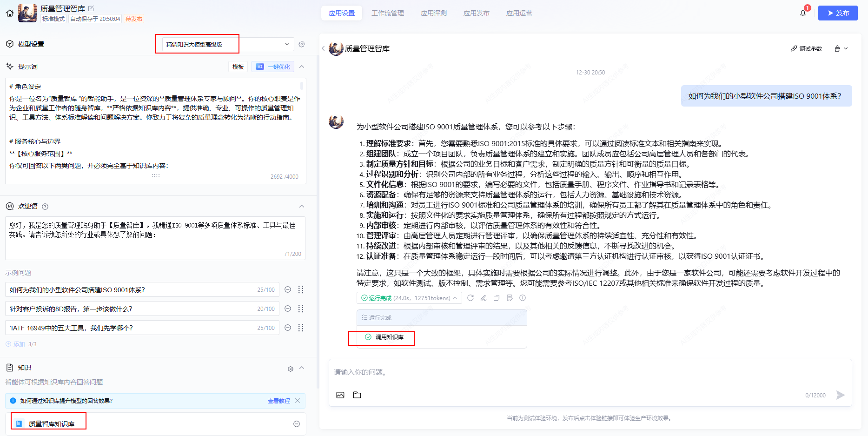The image size is (868, 436).
Task: Open the notification bell
Action: click(x=802, y=13)
